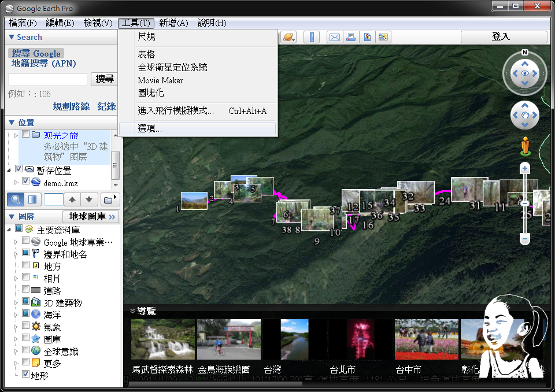Viewport: 555px width, 392px height.
Task: Enable the 相片 layer checkbox
Action: (25, 277)
